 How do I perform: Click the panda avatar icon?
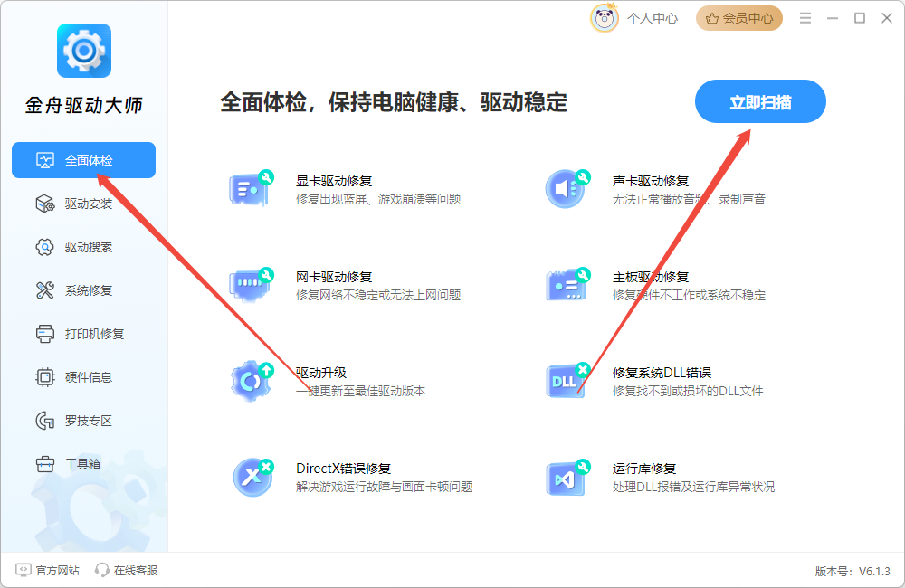(x=604, y=18)
